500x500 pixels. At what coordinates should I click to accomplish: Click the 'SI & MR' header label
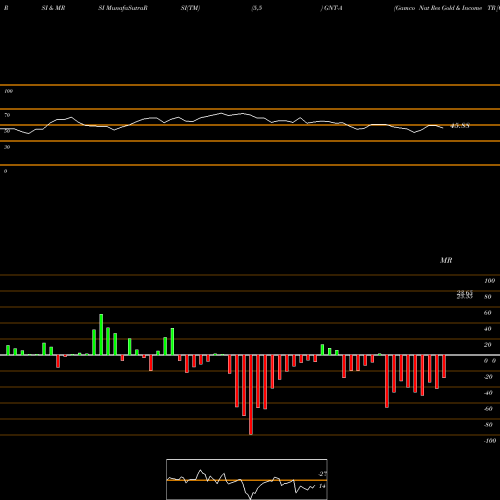53,8
